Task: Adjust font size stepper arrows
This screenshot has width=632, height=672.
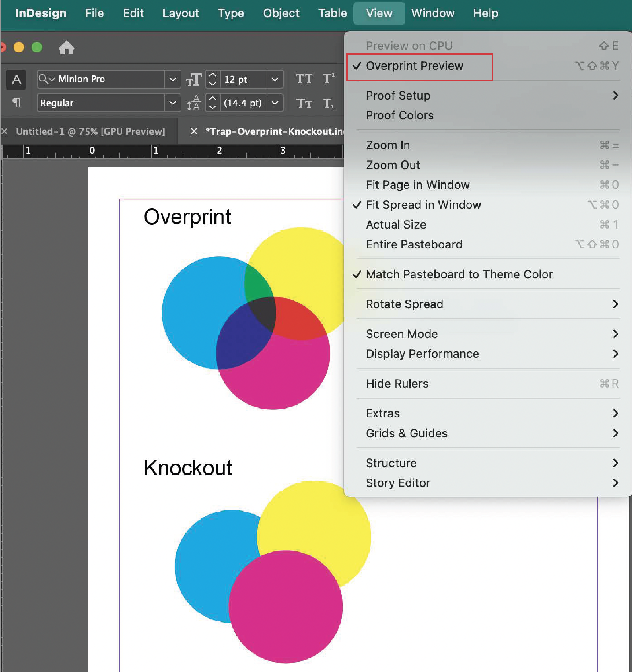Action: (x=213, y=79)
